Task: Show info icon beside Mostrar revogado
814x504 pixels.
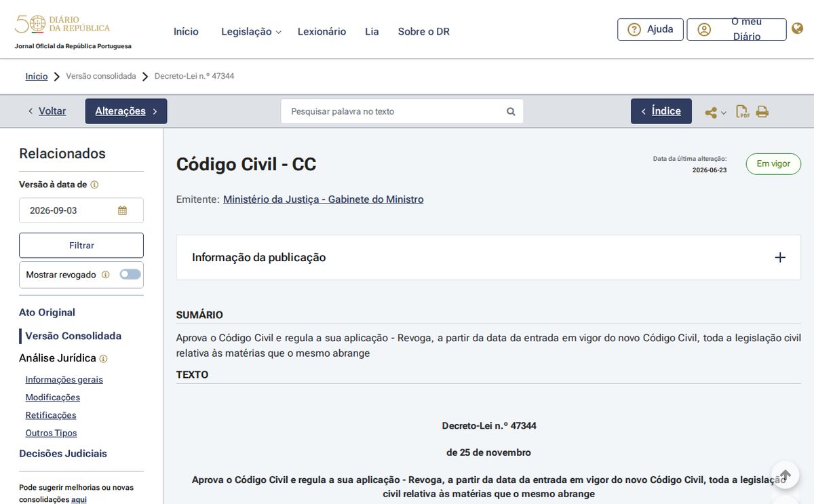Action: (105, 275)
